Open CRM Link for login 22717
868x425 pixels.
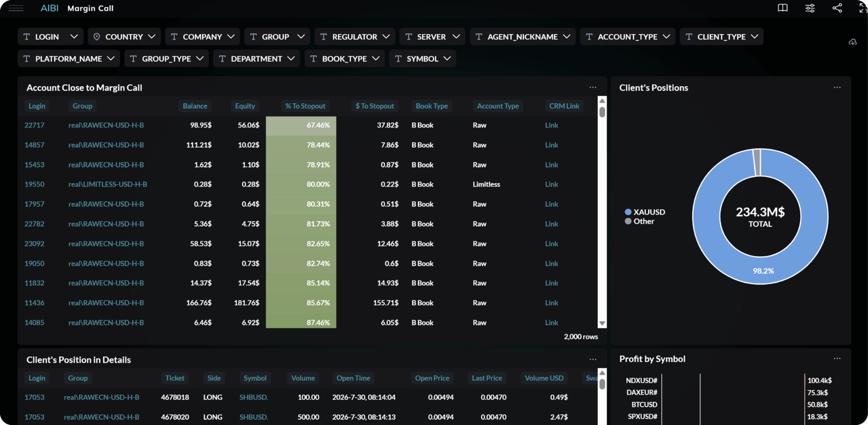551,125
